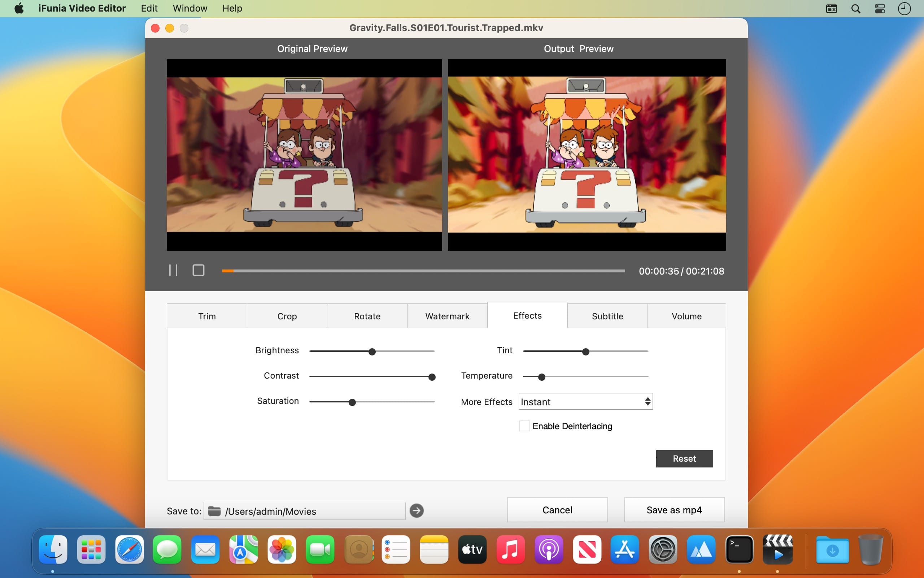Open Messages from the Dock
The height and width of the screenshot is (578, 924).
tap(167, 549)
